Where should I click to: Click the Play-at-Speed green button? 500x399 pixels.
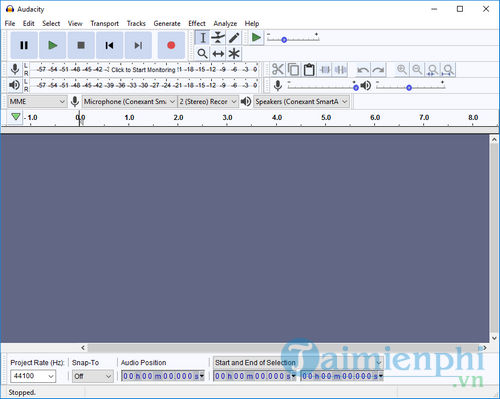point(256,38)
